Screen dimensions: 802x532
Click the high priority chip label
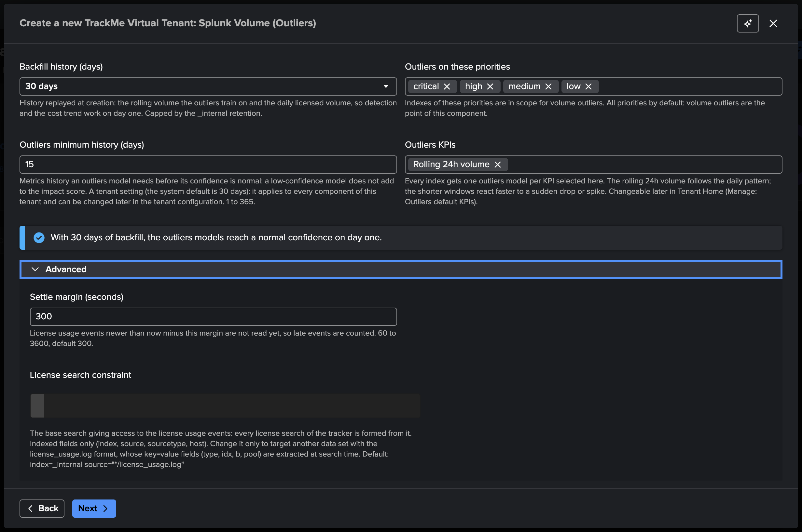473,86
